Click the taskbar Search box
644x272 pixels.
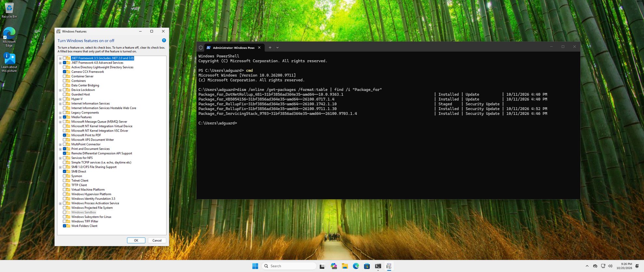(289, 266)
